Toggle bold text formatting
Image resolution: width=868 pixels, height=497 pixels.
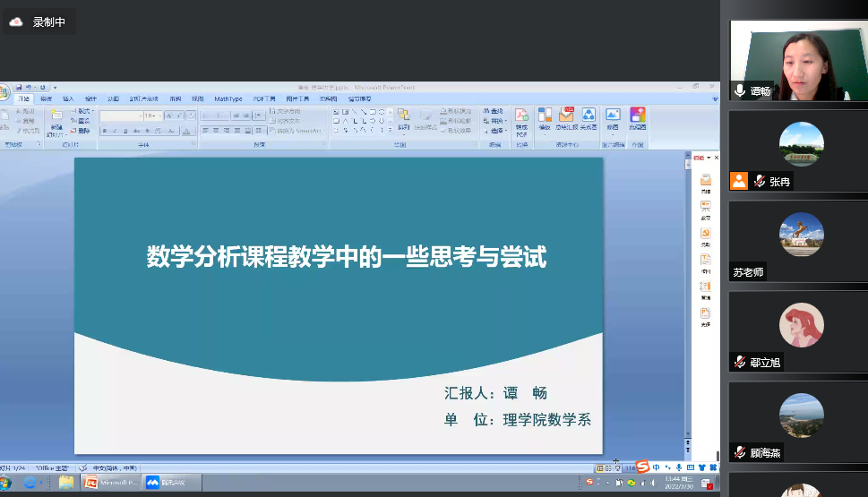tap(105, 131)
